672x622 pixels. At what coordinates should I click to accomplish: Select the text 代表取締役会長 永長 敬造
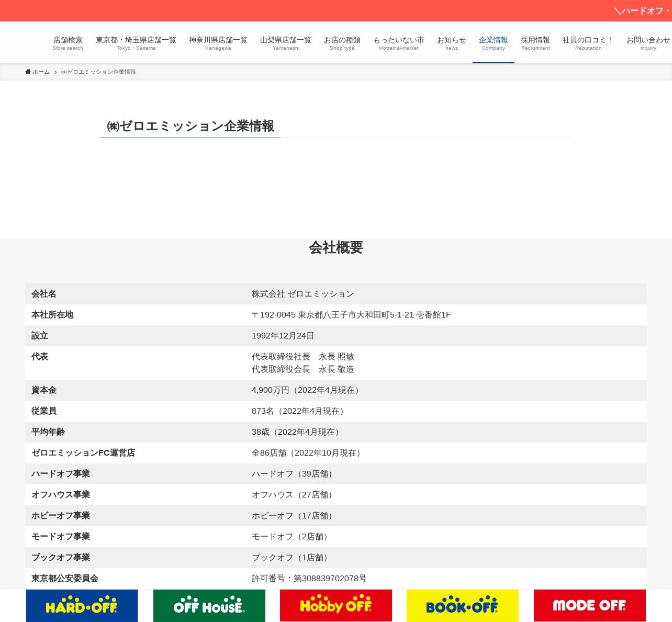[303, 369]
